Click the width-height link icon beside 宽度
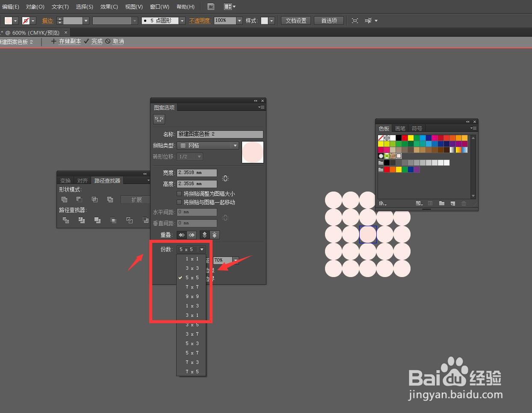This screenshot has height=413, width=532. click(x=225, y=178)
